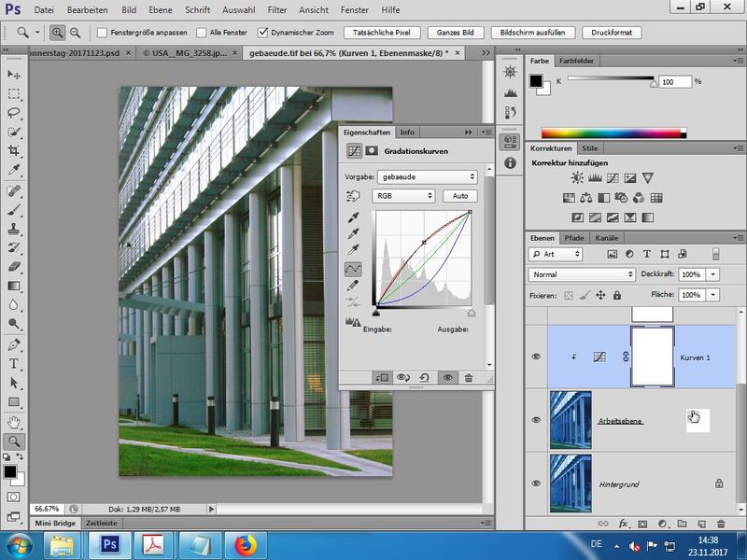Hide the Hintergrund layer
747x560 pixels.
coord(536,483)
